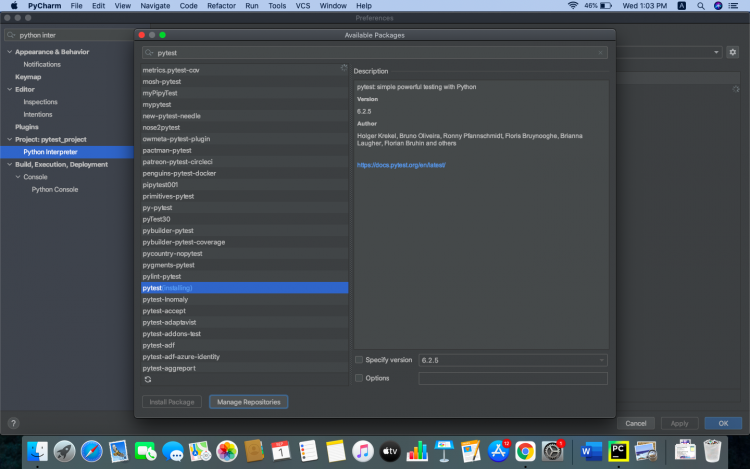
Task: Click the Wi-Fi status icon
Action: point(573,6)
